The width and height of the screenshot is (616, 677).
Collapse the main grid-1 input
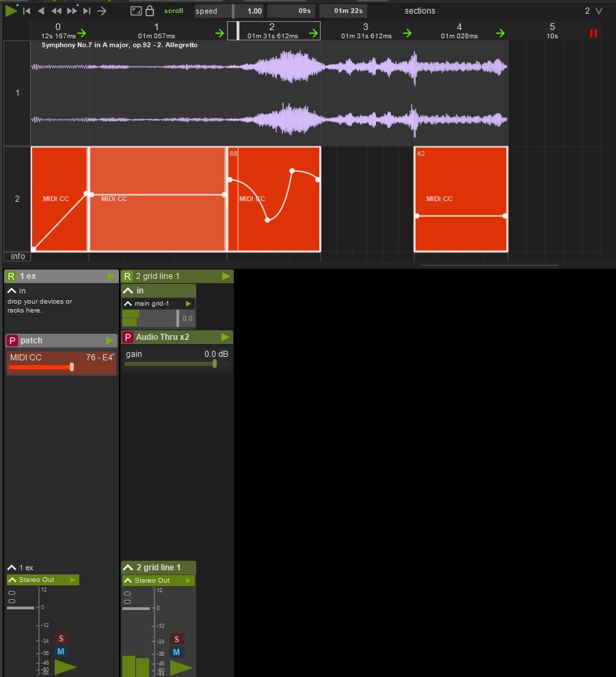pos(128,303)
